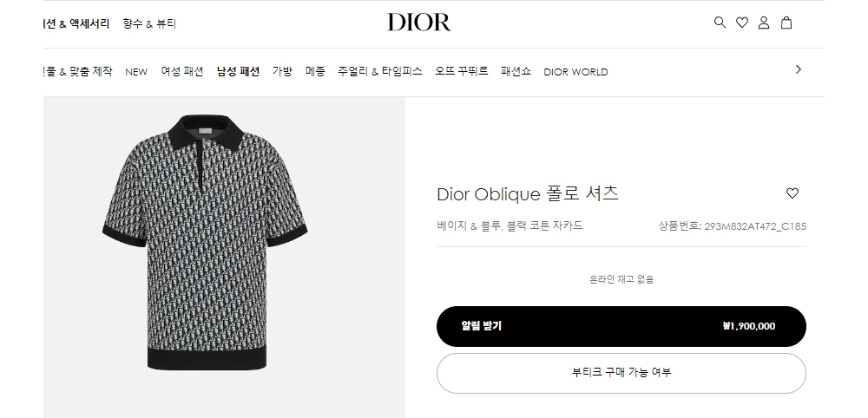Open search with the magnifier icon
The image size is (868, 418).
(x=720, y=23)
